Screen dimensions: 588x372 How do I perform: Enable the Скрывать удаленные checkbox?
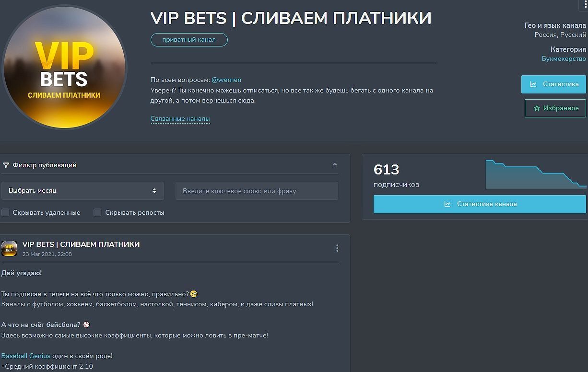[x=5, y=212]
